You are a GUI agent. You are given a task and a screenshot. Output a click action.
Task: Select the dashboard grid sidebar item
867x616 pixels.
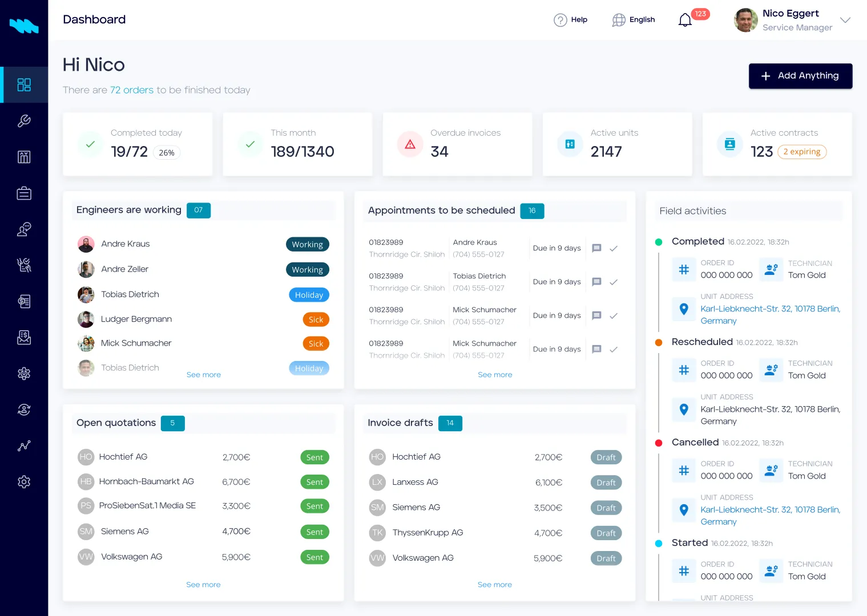[24, 85]
